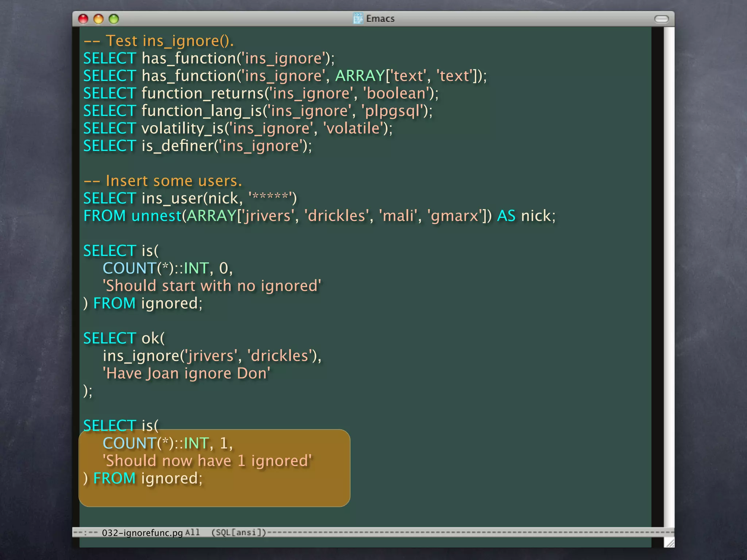Viewport: 747px width, 560px height.
Task: Click 'COUNT(*)::INT, 1,' in highlighted block
Action: pyautogui.click(x=168, y=443)
